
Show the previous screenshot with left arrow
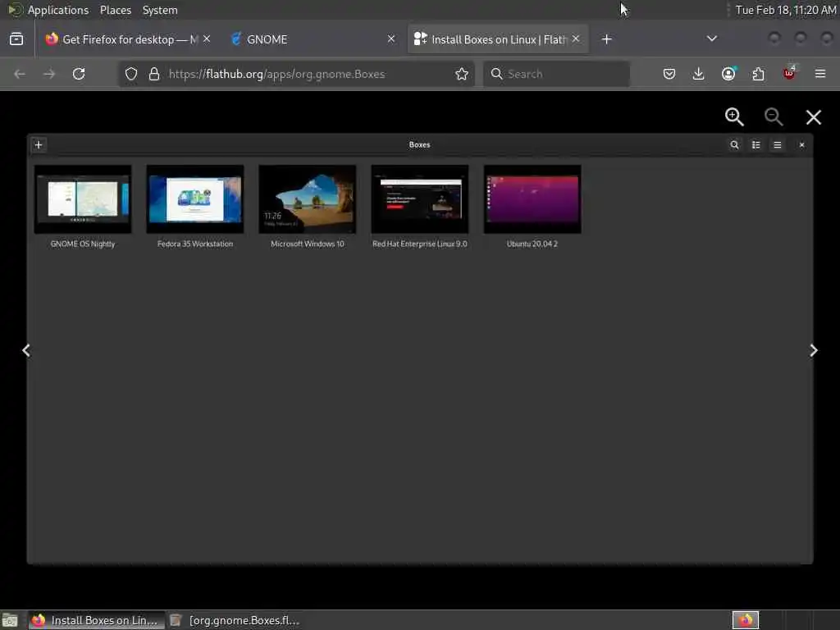pos(26,350)
